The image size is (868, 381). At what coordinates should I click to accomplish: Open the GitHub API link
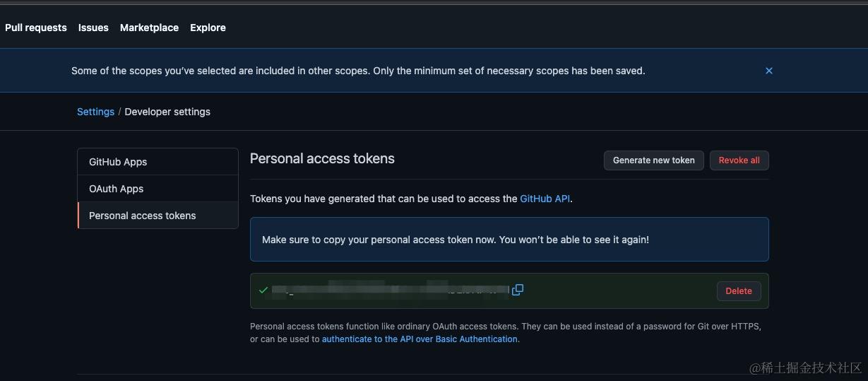tap(545, 199)
